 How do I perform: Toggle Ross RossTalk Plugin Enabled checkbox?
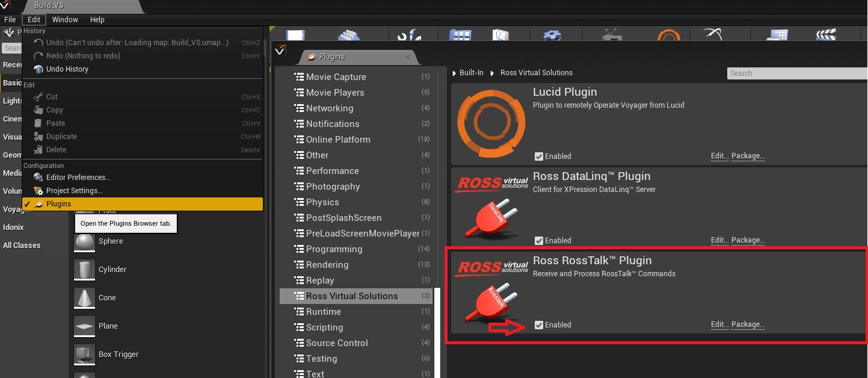pos(539,325)
